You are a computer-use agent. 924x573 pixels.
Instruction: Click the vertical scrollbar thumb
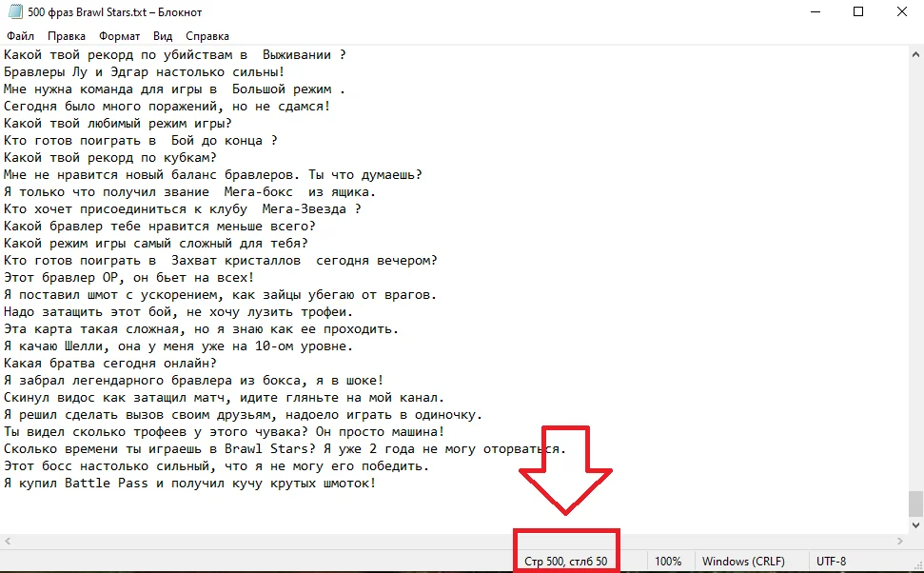[915, 503]
